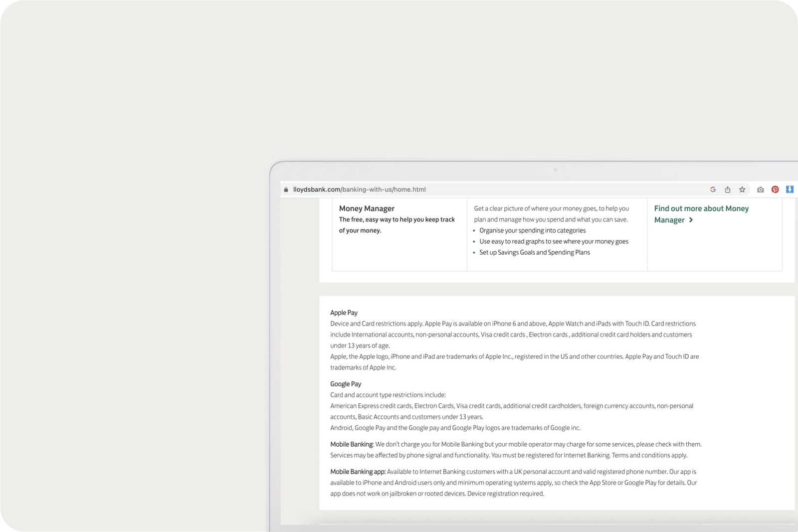Click 'Services may be affected by phone signal' line

click(x=508, y=455)
